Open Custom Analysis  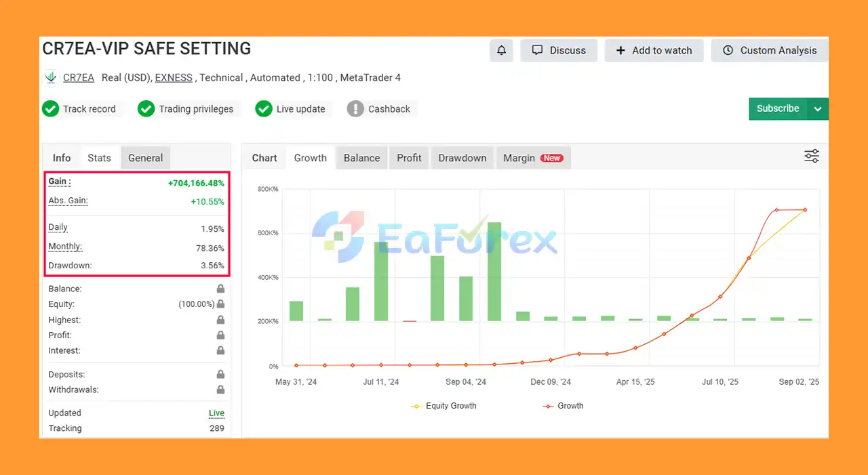(x=770, y=50)
